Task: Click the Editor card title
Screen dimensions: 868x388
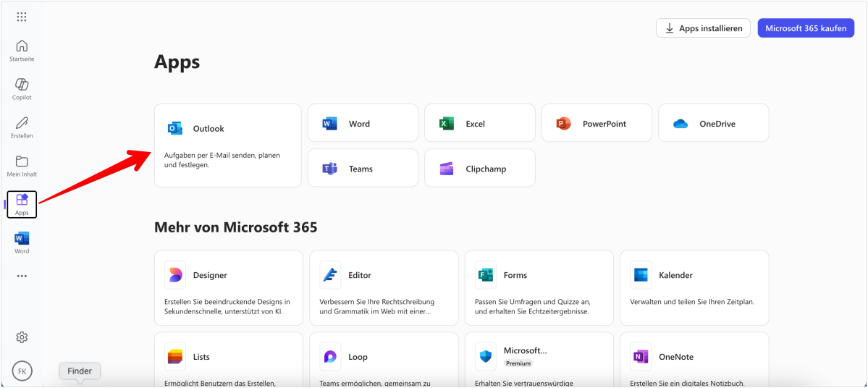Action: (x=360, y=275)
